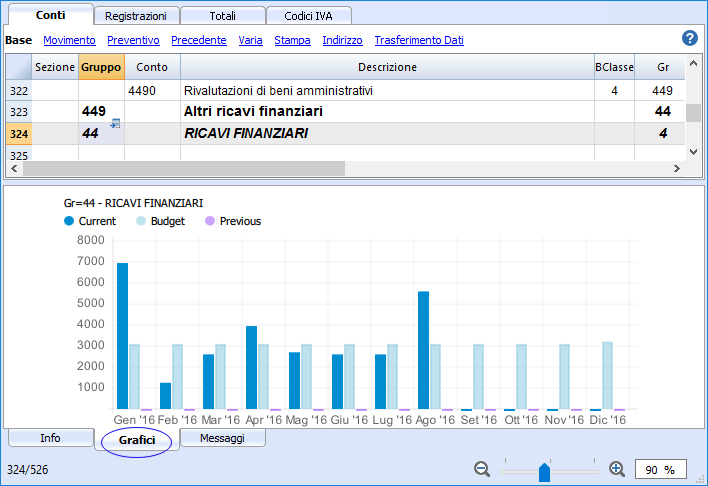Toggle the Current series legend dot
Viewport: 708px width, 486px height.
(x=69, y=221)
